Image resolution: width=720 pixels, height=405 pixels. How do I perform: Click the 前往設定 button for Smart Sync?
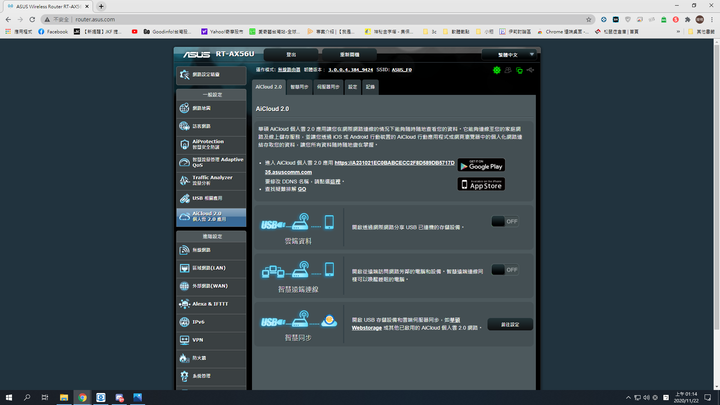510,324
